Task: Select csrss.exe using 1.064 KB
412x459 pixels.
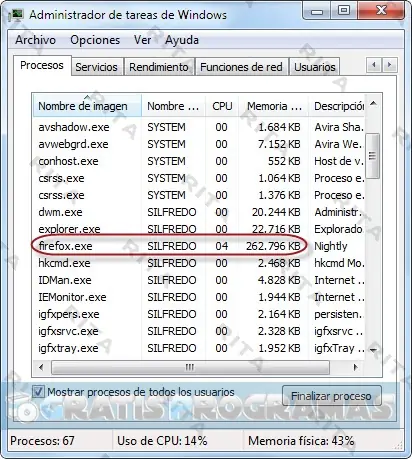Action: click(x=199, y=178)
